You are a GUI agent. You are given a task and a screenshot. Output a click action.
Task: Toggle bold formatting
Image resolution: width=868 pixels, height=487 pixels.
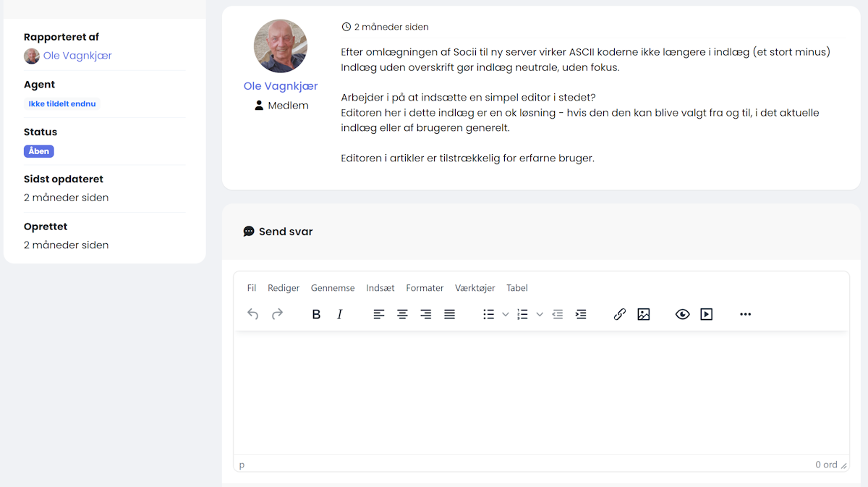(x=316, y=314)
